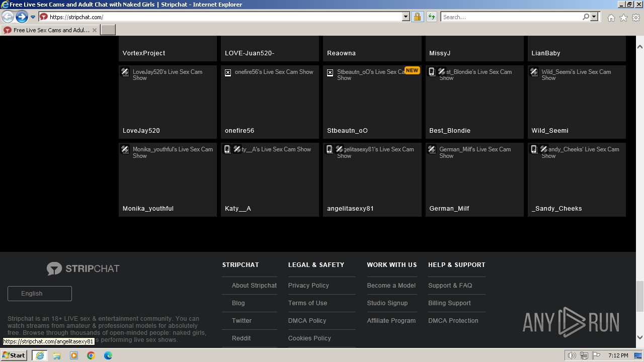The image size is (644, 362).
Task: Open the Support & FAQ link
Action: click(450, 286)
